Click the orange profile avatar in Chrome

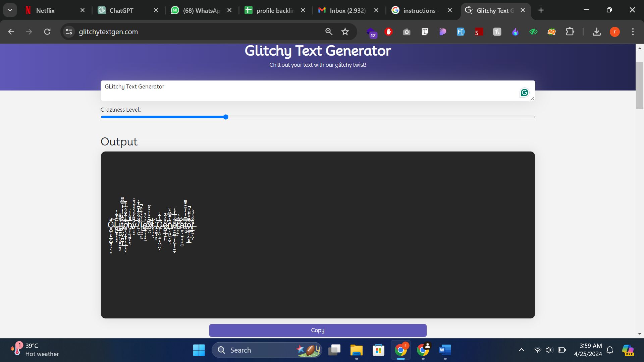click(x=614, y=32)
